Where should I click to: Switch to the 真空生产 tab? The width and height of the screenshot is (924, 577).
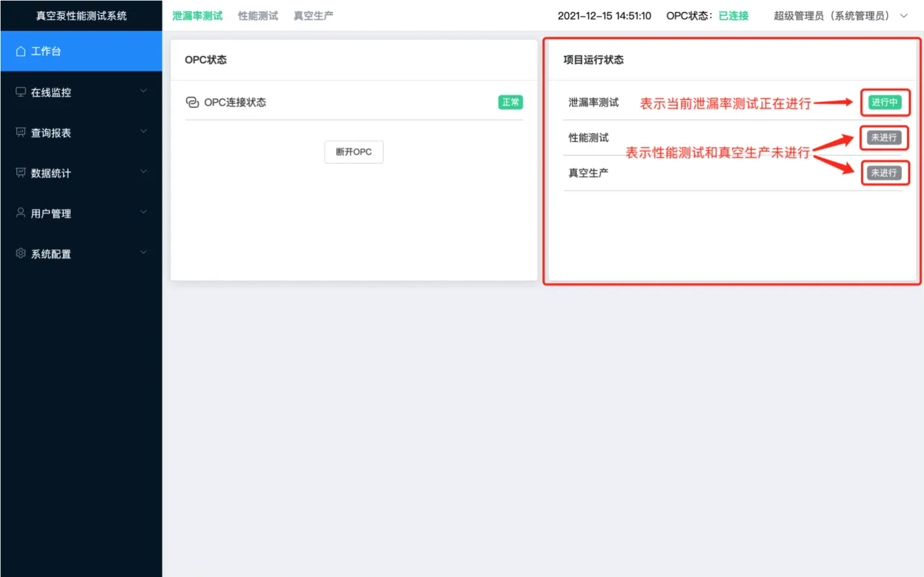point(313,16)
